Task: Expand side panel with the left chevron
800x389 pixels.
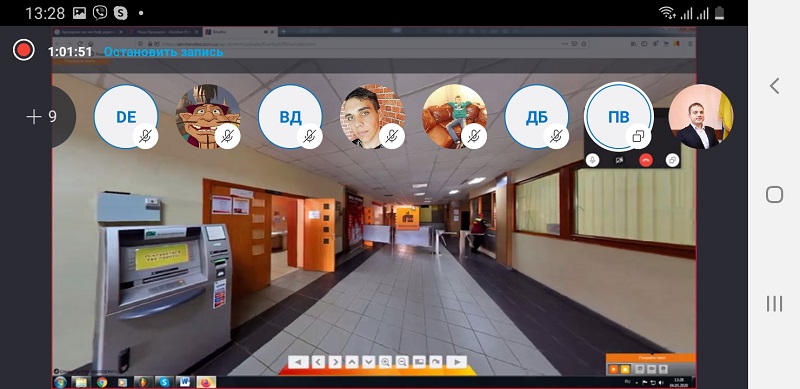Action: pyautogui.click(x=774, y=86)
